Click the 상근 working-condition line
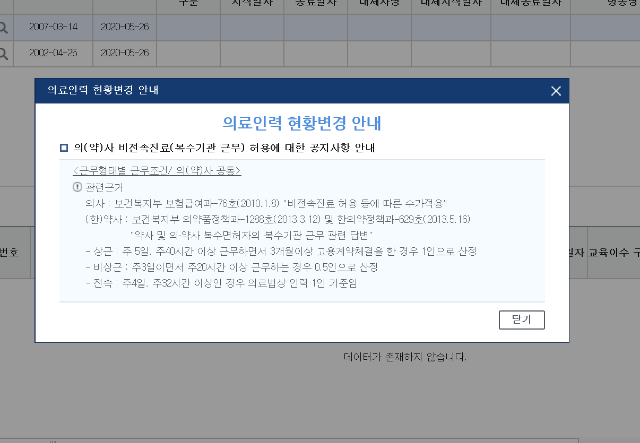This screenshot has height=443, width=640. pos(281,251)
